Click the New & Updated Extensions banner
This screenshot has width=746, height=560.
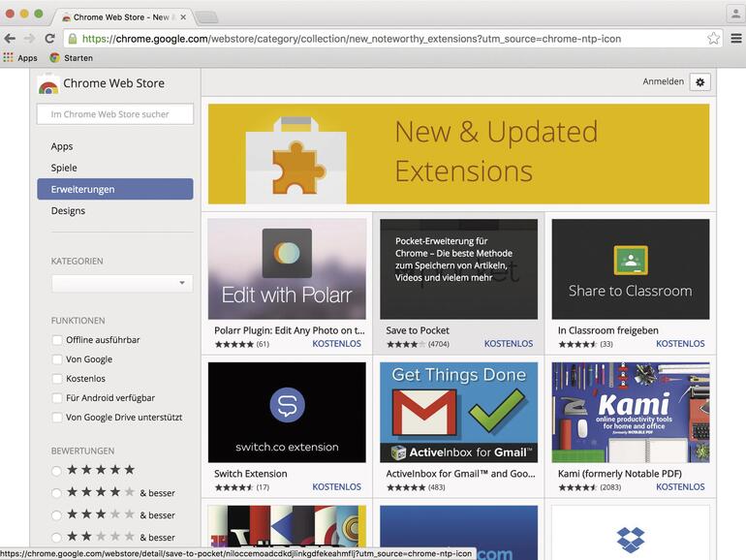point(458,154)
